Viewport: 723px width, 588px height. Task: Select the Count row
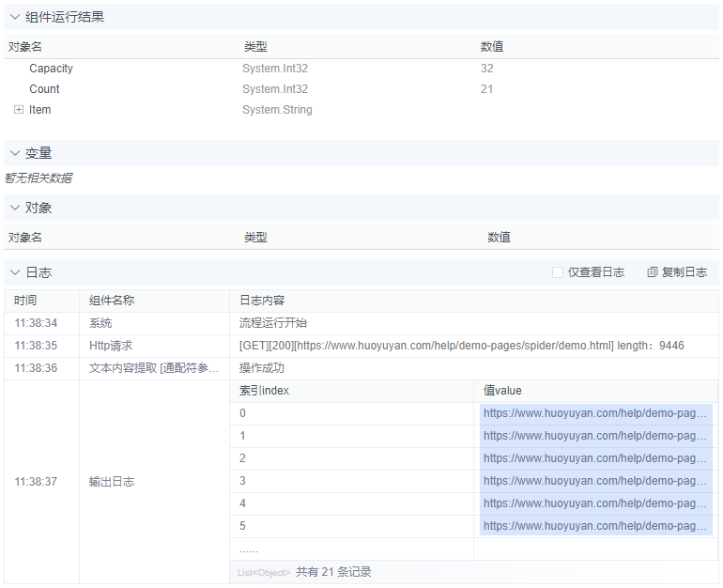click(44, 89)
